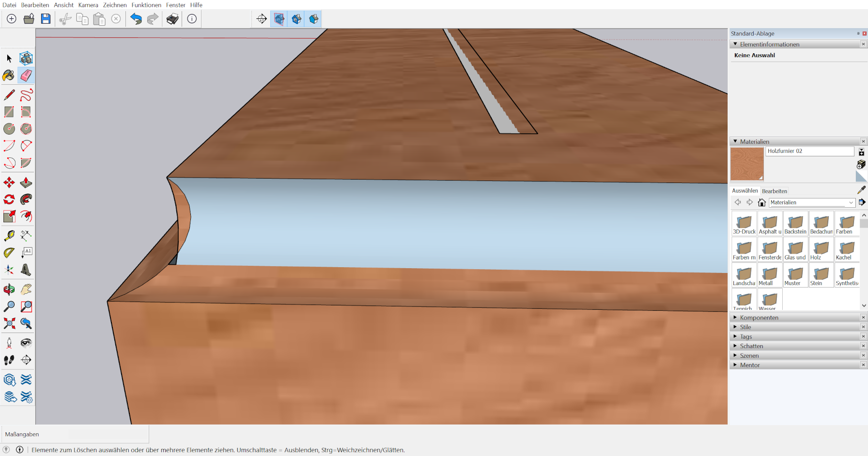Open the Materialien library dropdown
Screen dimensions: 868x456
851,203
